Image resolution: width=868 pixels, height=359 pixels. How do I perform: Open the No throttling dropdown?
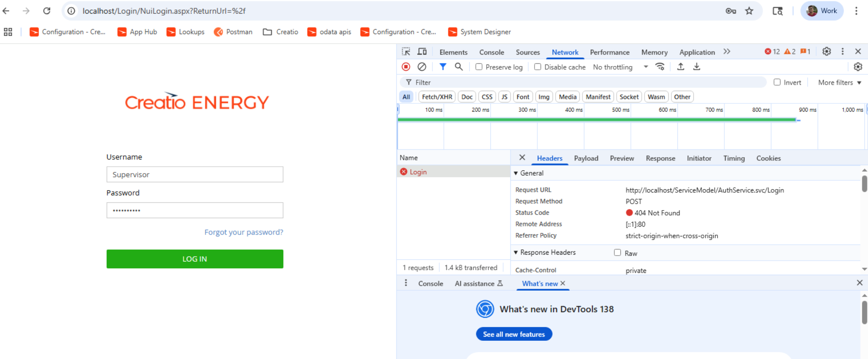pyautogui.click(x=620, y=67)
